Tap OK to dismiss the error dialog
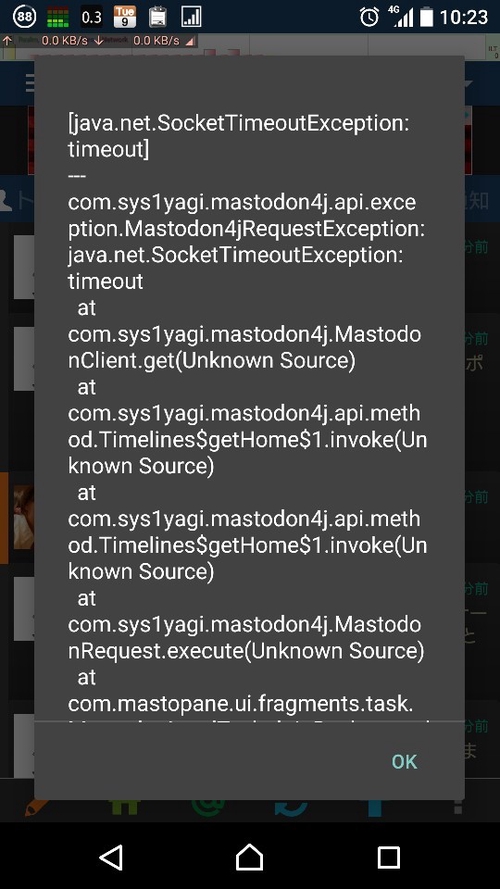Viewport: 500px width, 889px height. (x=404, y=761)
